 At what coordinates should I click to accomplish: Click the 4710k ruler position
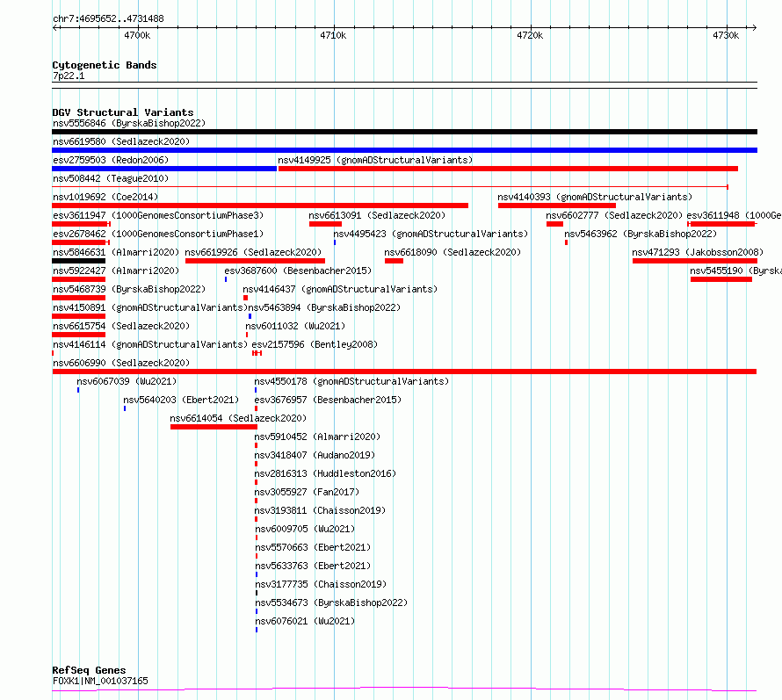point(333,35)
